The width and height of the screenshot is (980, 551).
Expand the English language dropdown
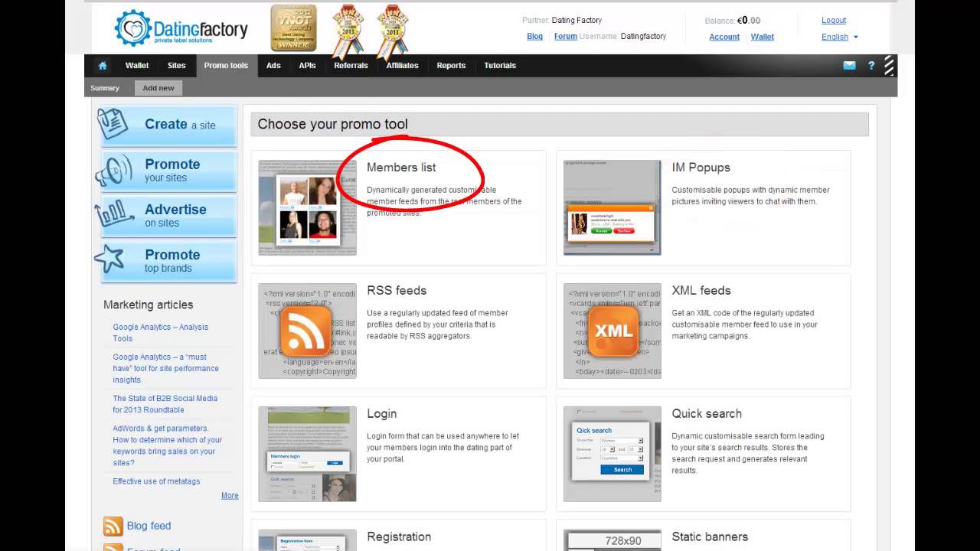840,37
